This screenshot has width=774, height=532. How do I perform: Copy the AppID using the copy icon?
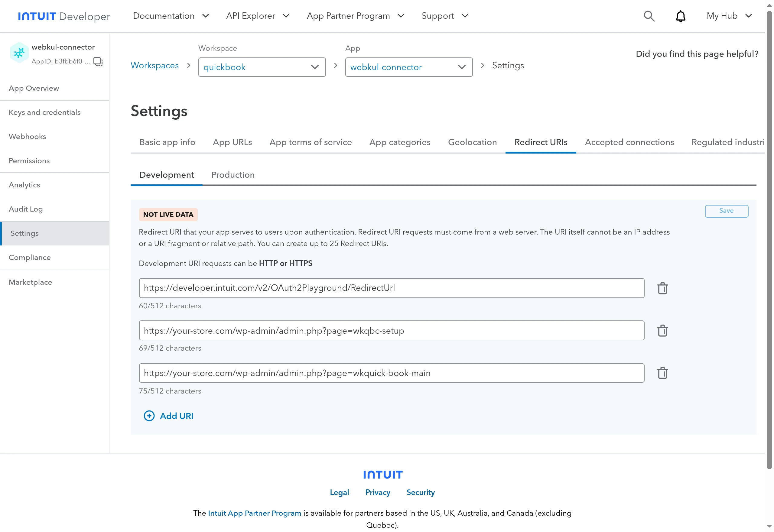(x=98, y=61)
